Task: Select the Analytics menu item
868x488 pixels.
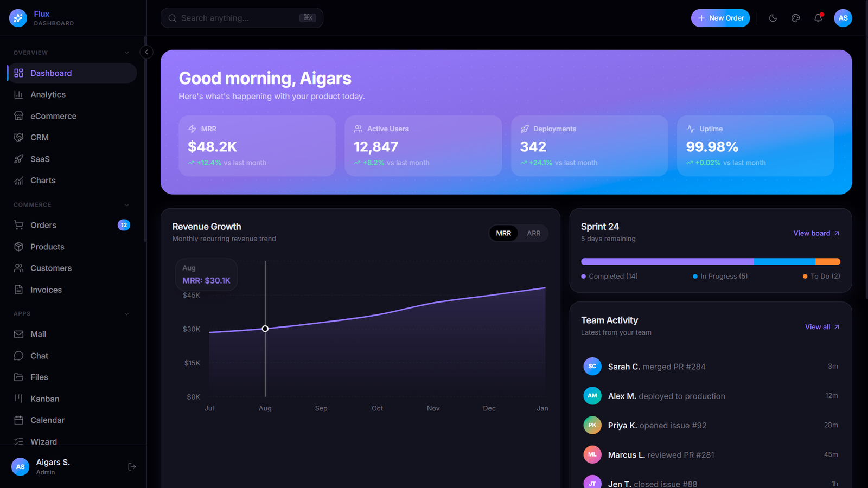Action: pyautogui.click(x=72, y=94)
